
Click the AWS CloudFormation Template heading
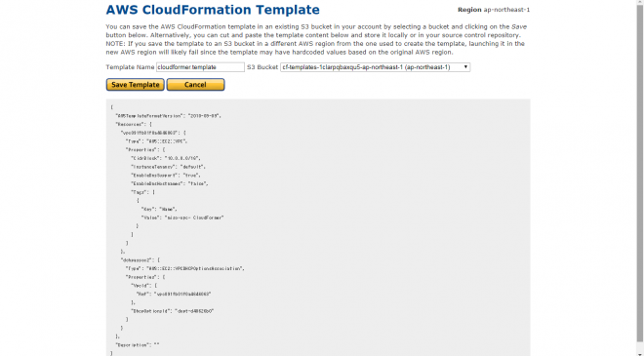[x=213, y=10]
